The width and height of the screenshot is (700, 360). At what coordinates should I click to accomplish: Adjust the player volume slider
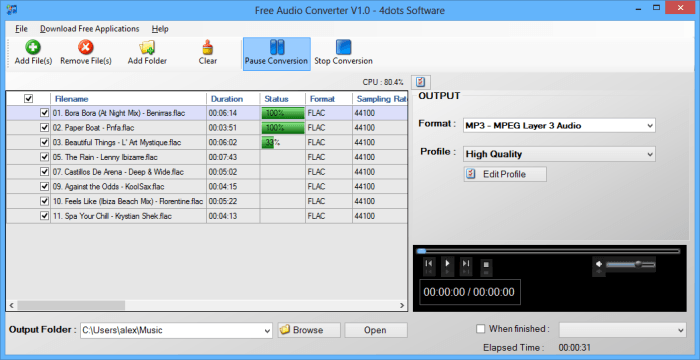[630, 264]
